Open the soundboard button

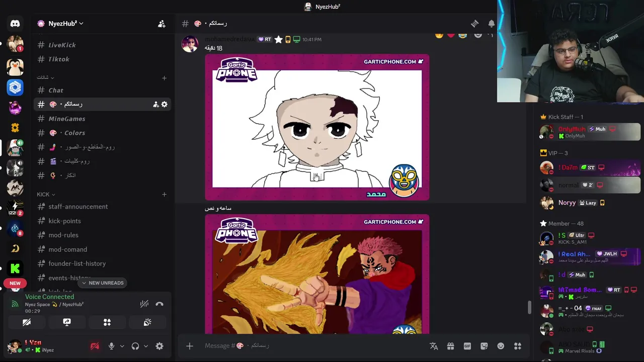147,322
